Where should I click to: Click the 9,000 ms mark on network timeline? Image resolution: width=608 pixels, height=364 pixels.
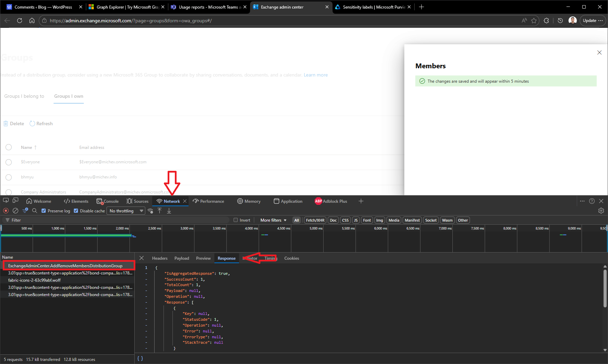[574, 228]
